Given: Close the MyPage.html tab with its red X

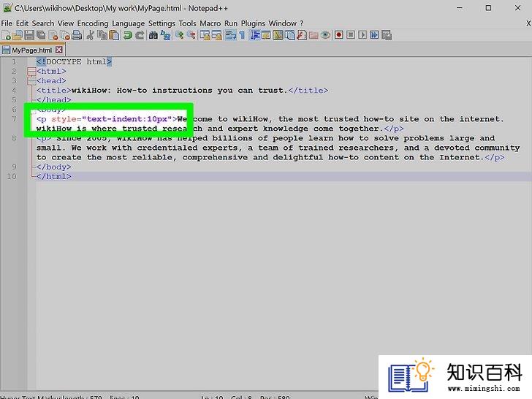Looking at the screenshot, I should pos(59,50).
